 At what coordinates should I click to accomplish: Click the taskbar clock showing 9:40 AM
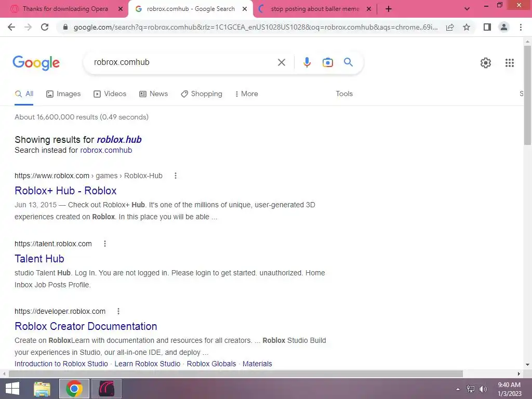[x=509, y=389]
